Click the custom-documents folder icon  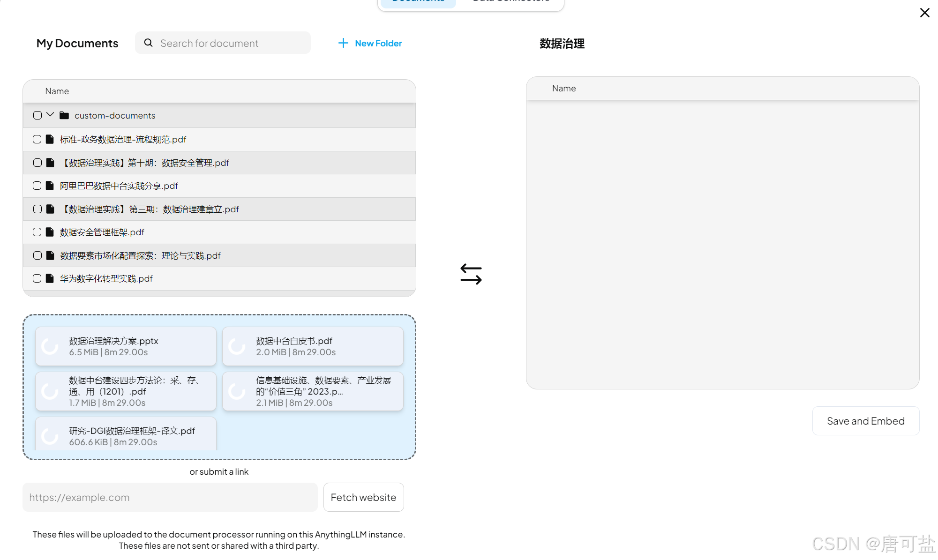(x=64, y=115)
